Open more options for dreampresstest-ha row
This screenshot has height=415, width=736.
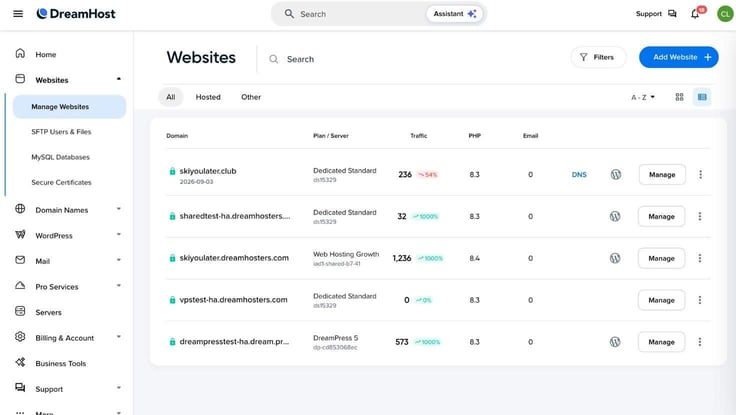pos(700,342)
